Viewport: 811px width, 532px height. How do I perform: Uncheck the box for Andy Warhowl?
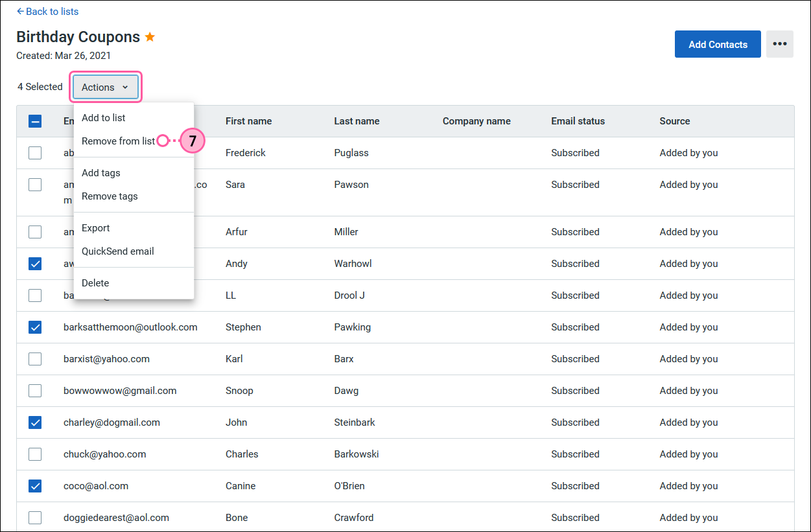35,264
